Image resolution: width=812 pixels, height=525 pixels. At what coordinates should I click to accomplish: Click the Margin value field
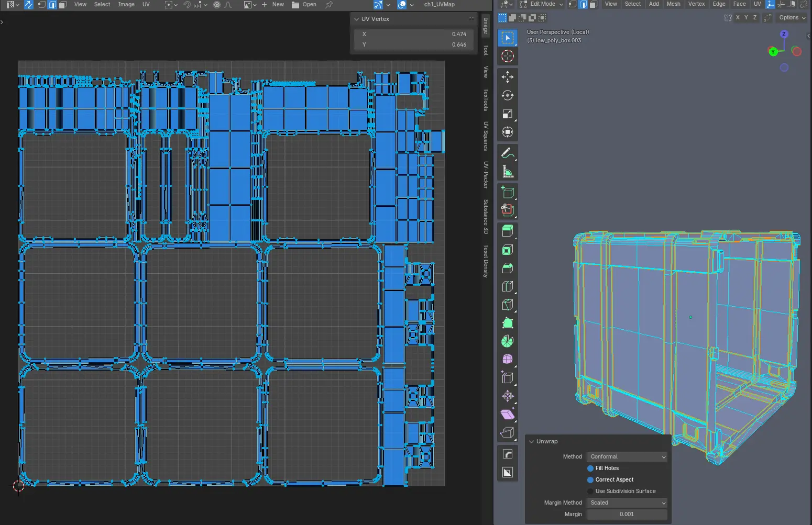[627, 515]
